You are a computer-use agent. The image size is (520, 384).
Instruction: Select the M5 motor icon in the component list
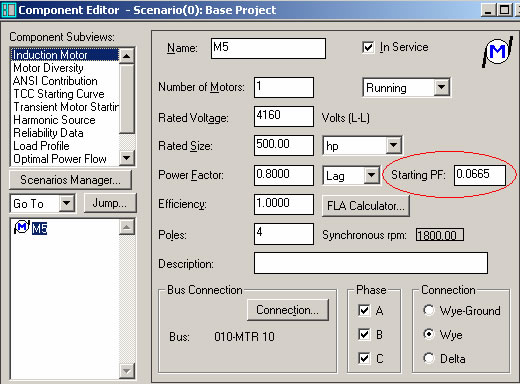pyautogui.click(x=22, y=227)
